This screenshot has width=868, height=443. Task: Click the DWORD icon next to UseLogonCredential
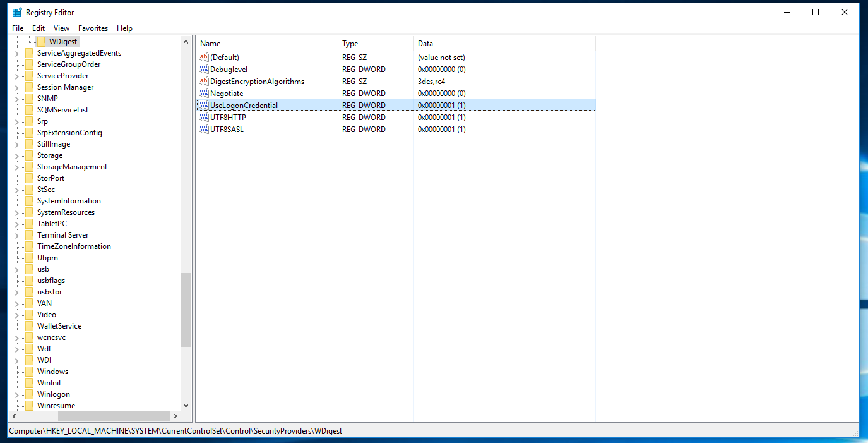point(203,106)
